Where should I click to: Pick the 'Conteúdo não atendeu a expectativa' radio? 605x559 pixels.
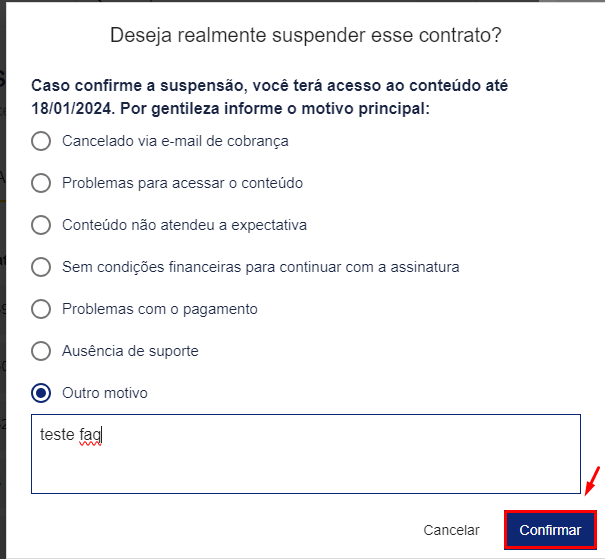click(x=41, y=225)
